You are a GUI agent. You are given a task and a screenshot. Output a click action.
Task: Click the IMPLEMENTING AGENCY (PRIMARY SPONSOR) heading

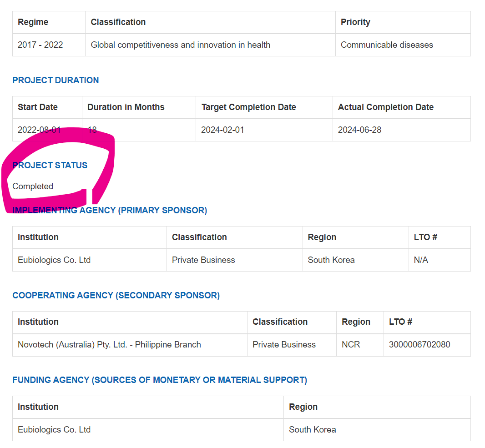(x=110, y=210)
